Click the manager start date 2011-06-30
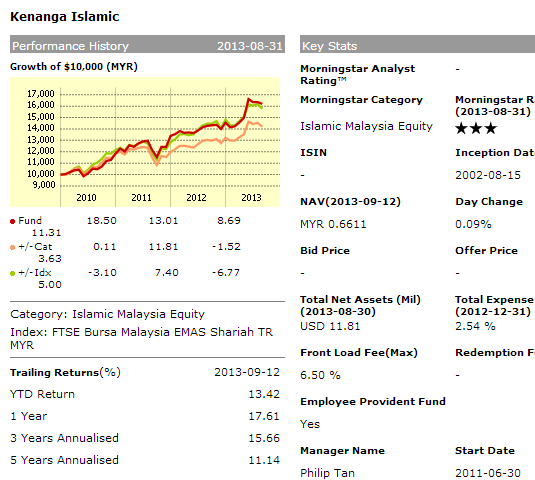The width and height of the screenshot is (535, 480). (488, 473)
